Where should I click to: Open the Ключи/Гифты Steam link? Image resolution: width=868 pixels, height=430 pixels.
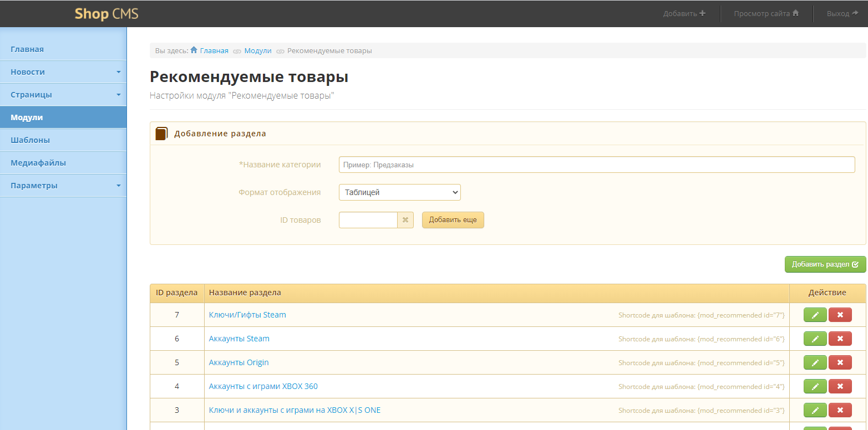click(x=247, y=315)
